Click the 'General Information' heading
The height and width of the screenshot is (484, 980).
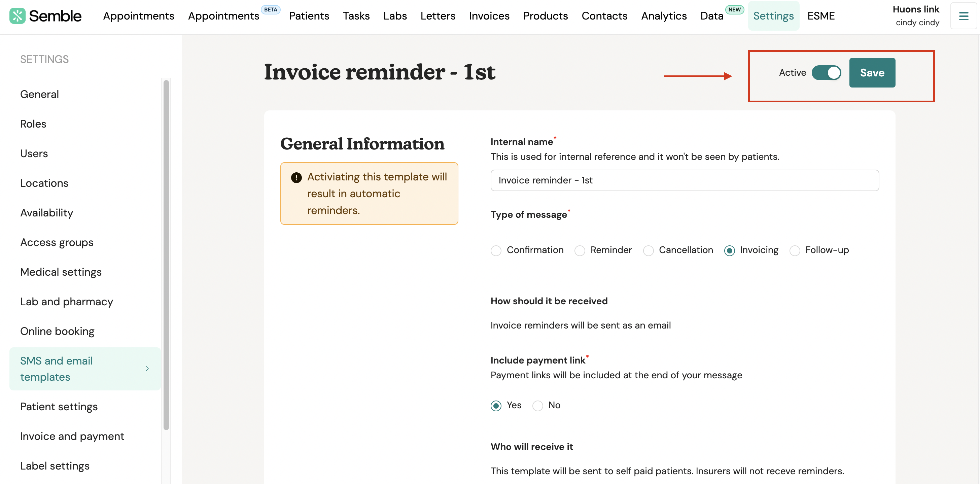[x=362, y=144]
